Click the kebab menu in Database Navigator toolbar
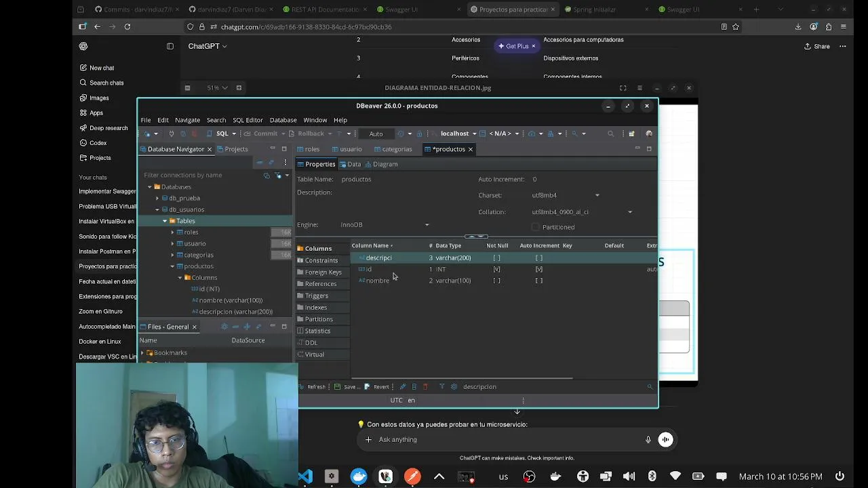Screen dimensions: 868x488 point(285,163)
